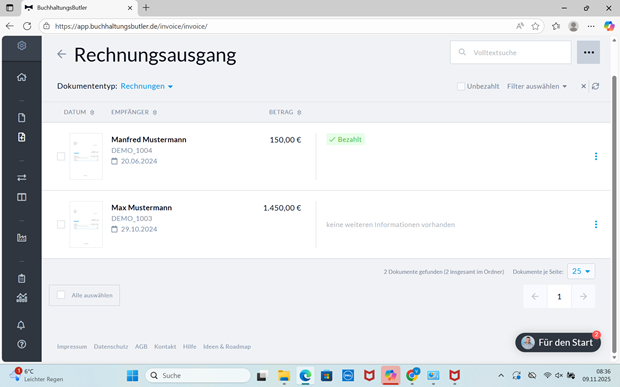Click the browser address bar URL
The height and width of the screenshot is (387, 620).
pyautogui.click(x=131, y=26)
